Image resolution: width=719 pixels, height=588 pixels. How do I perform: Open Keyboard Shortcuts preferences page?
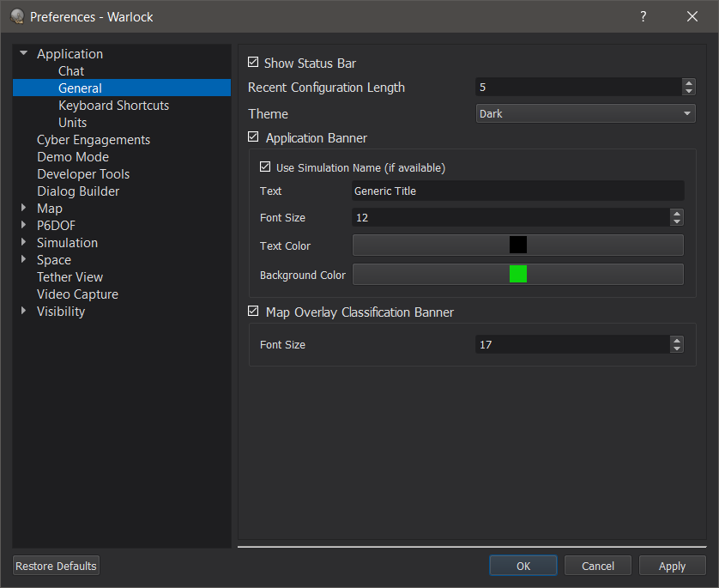point(114,106)
